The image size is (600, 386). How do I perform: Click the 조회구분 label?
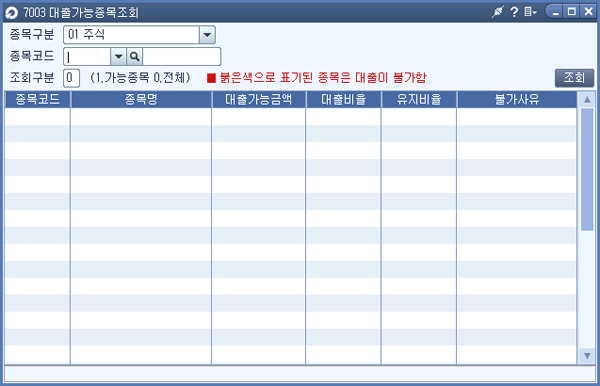pos(32,78)
